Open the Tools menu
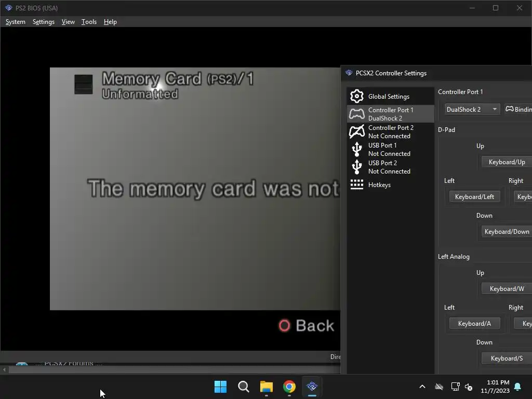This screenshot has height=399, width=532. tap(89, 22)
